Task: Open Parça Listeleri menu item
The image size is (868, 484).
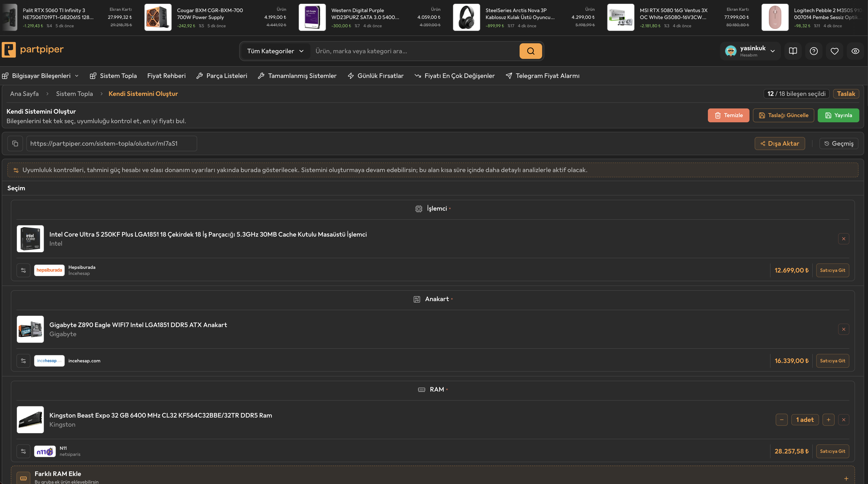Action: (222, 76)
